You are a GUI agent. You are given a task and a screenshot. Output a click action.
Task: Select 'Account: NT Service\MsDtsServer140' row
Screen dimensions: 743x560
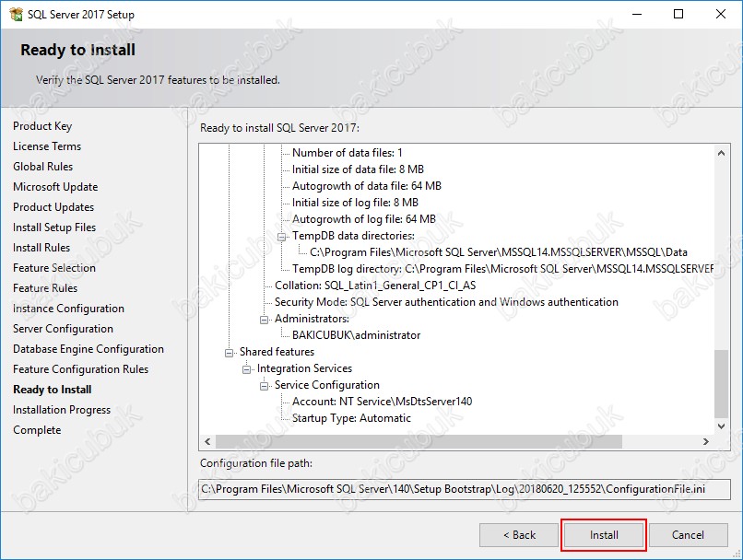[x=382, y=402]
